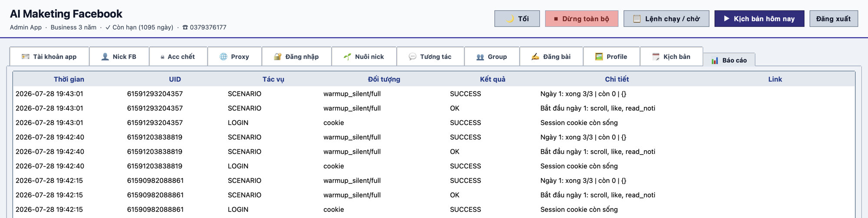The image size is (868, 218).
Task: Click the calendar icon on Kịch bản tab
Action: (x=656, y=56)
